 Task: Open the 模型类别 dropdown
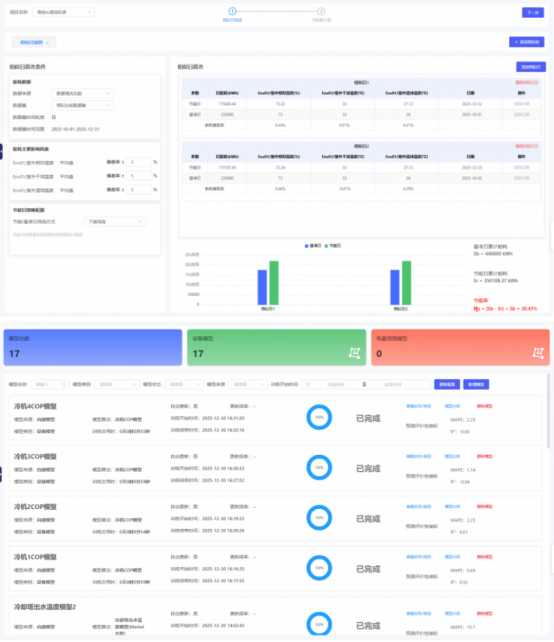click(117, 384)
